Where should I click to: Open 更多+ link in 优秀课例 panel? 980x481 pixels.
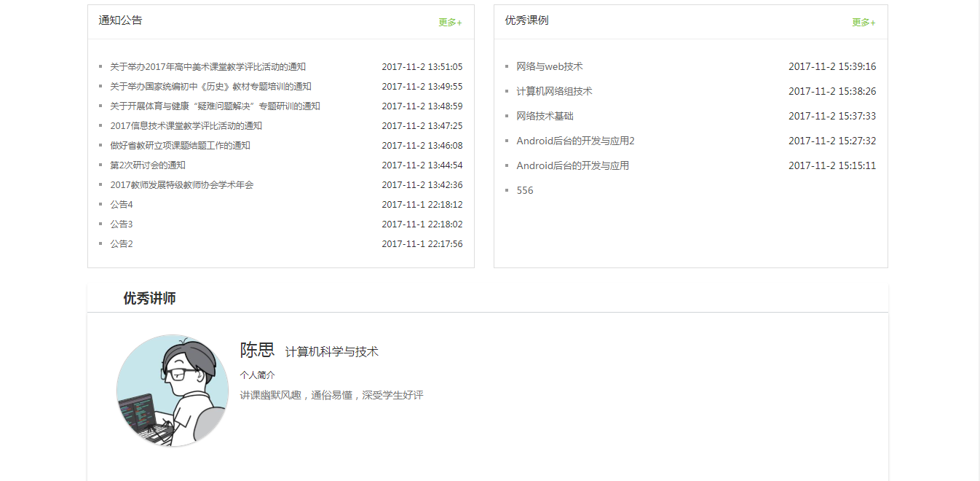tap(864, 23)
